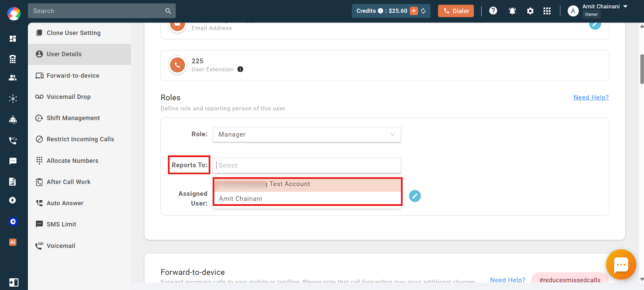Click Need Help? link in Roles section
This screenshot has width=644, height=290.
tap(591, 97)
